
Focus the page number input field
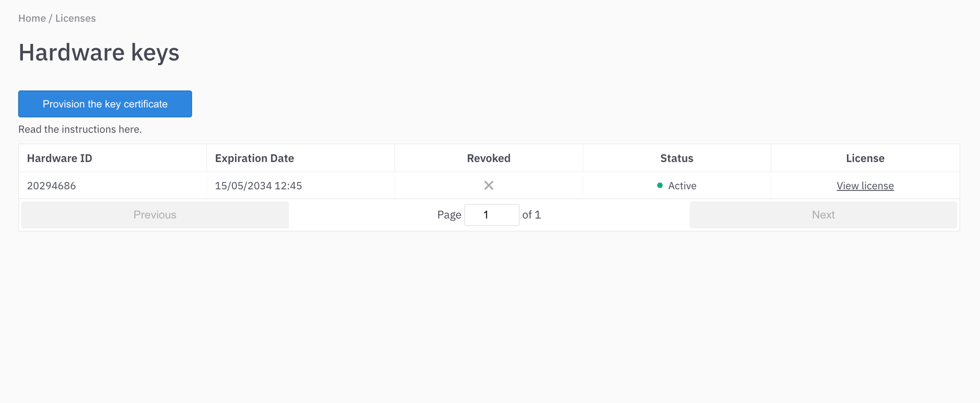(x=491, y=215)
